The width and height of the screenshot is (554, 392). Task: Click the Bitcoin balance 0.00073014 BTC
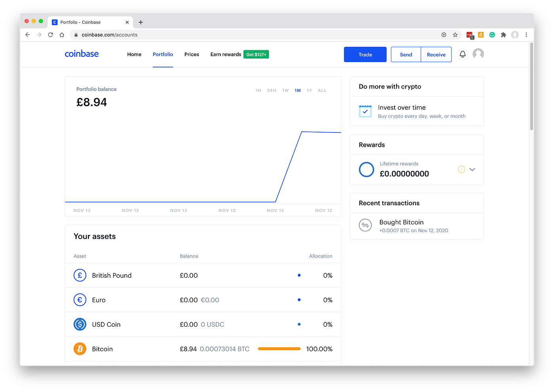(224, 349)
